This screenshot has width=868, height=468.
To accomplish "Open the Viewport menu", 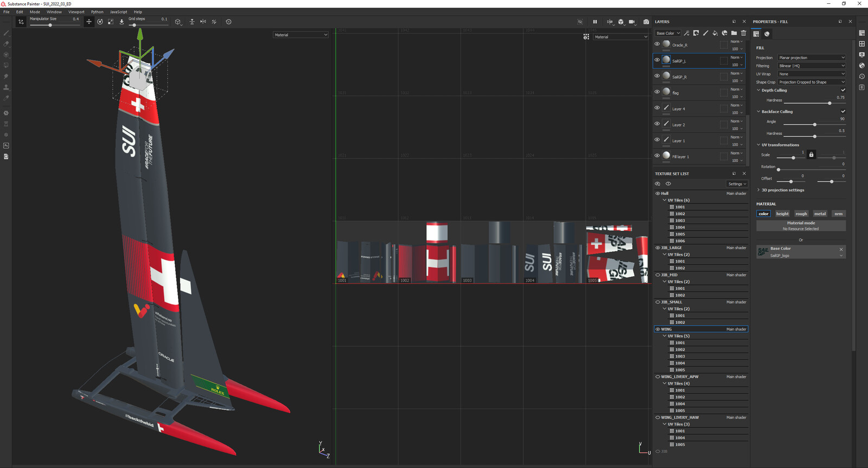I will tap(76, 12).
